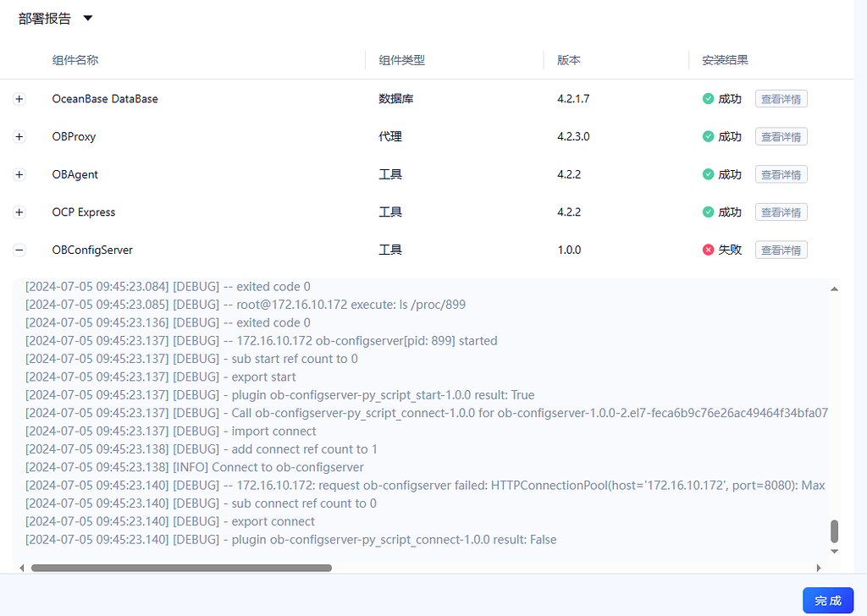The height and width of the screenshot is (616, 867).
Task: Open the 部署报告 dropdown arrow
Action: pos(87,19)
